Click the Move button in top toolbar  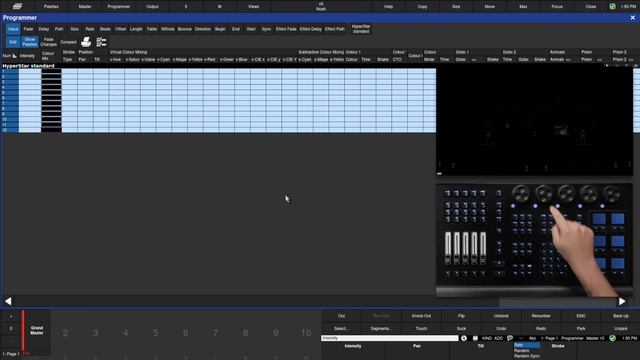(490, 6)
